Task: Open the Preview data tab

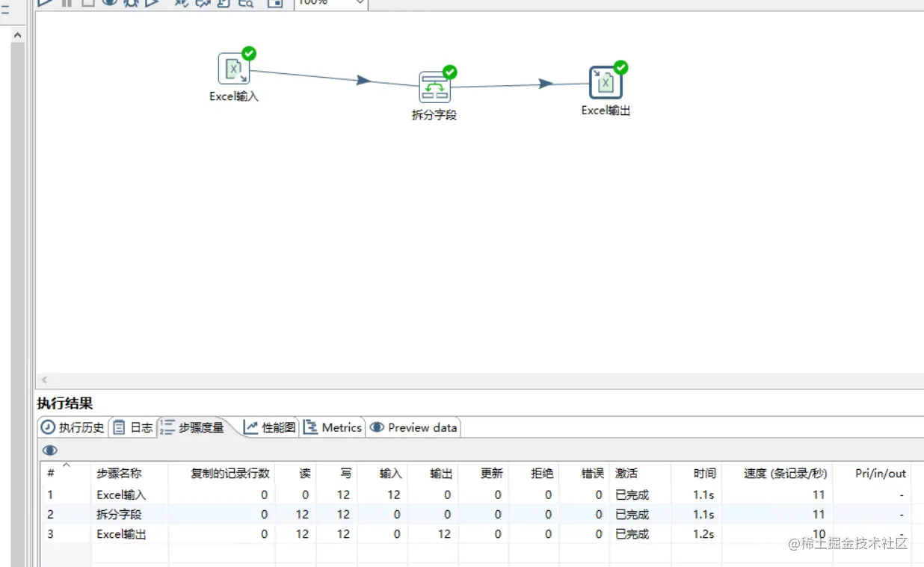Action: click(x=413, y=427)
